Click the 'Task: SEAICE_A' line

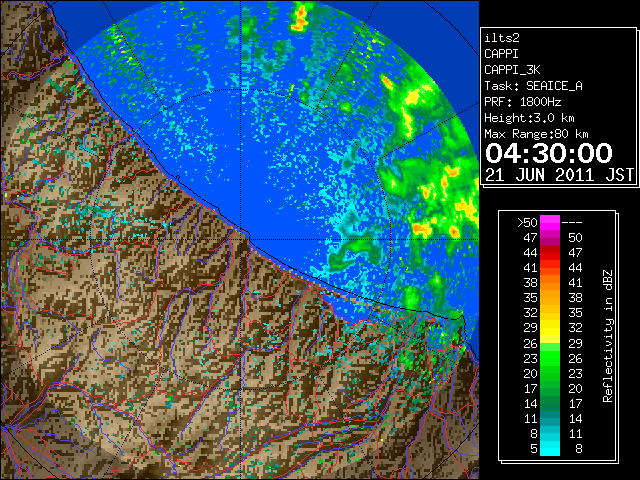[x=533, y=86]
